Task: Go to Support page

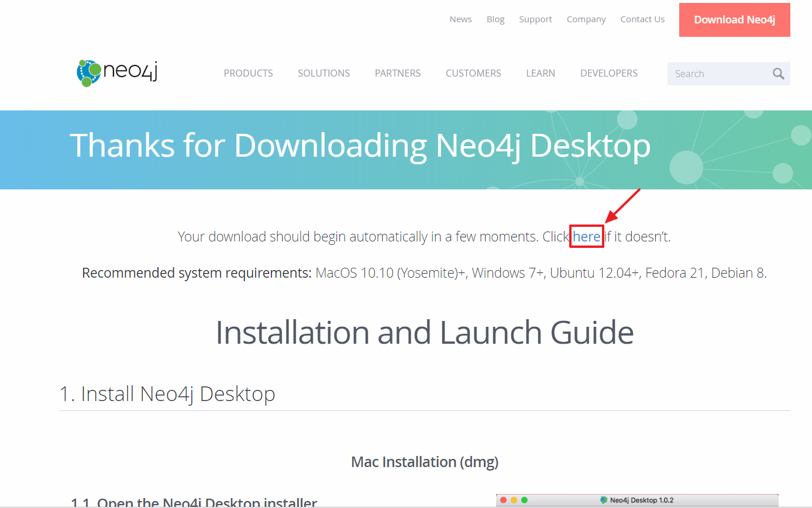Action: pos(535,19)
